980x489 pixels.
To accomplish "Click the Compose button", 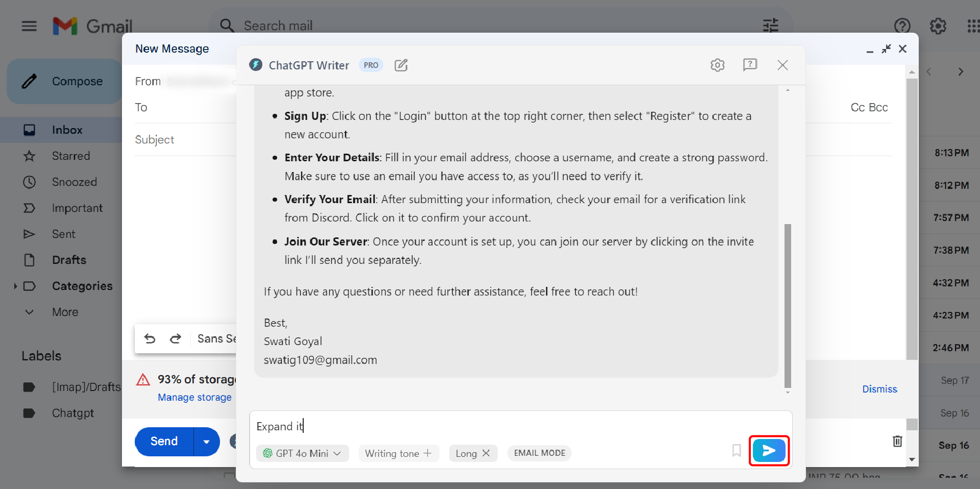I will (x=64, y=81).
